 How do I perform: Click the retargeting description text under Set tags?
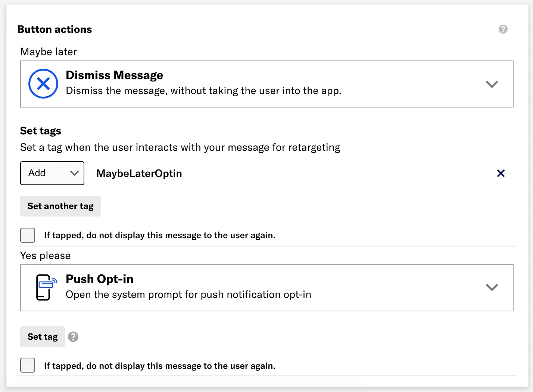click(x=180, y=147)
